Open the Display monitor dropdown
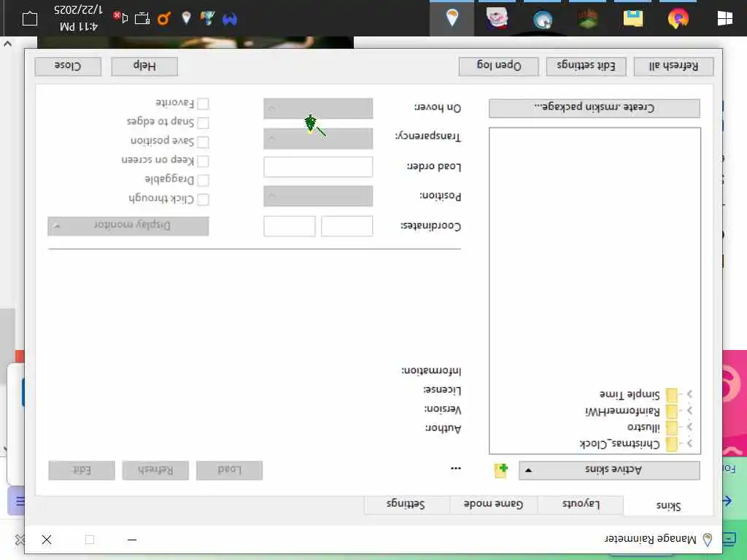This screenshot has height=560, width=747. (128, 226)
